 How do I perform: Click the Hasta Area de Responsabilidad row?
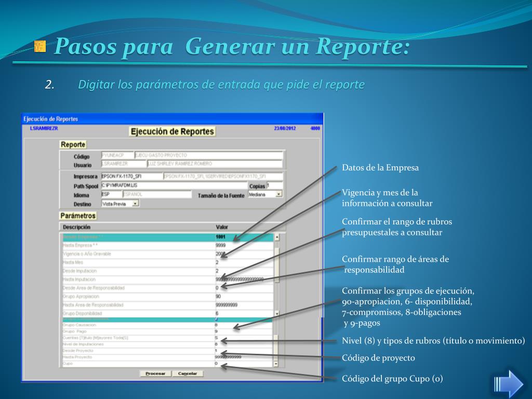point(168,304)
